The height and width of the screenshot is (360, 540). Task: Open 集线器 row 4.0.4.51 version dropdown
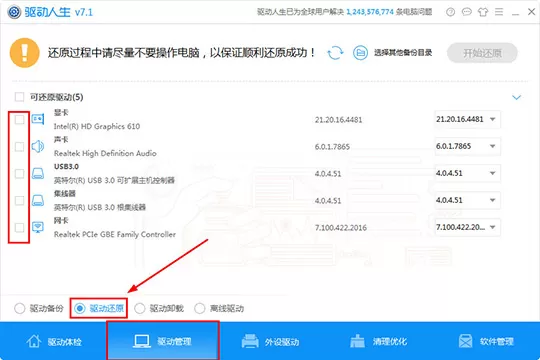(467, 200)
